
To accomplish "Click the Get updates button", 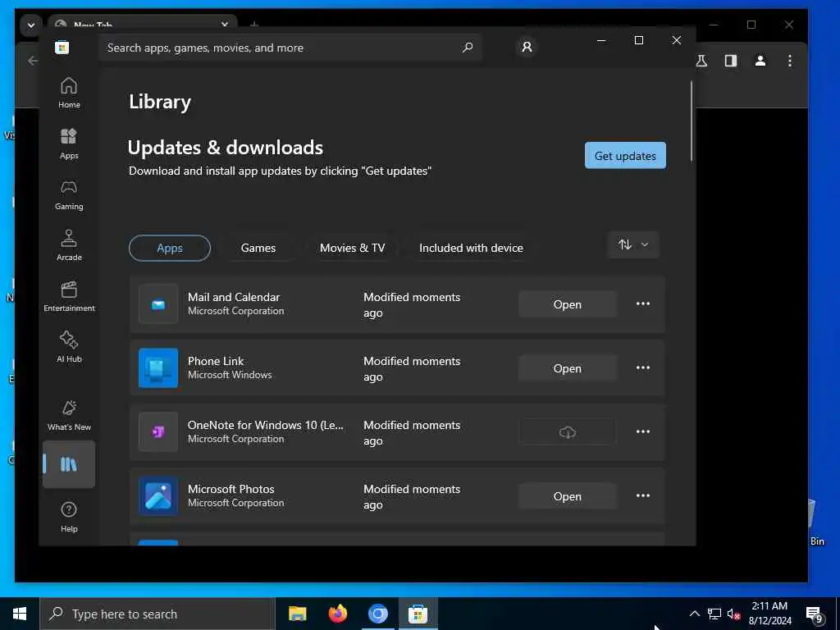I will pos(625,155).
